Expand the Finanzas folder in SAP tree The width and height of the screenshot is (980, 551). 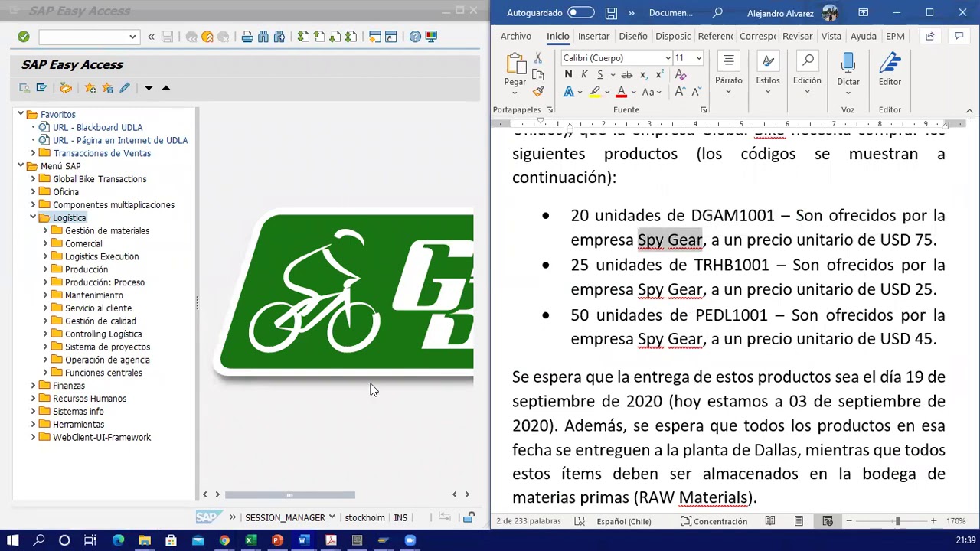pyautogui.click(x=33, y=386)
